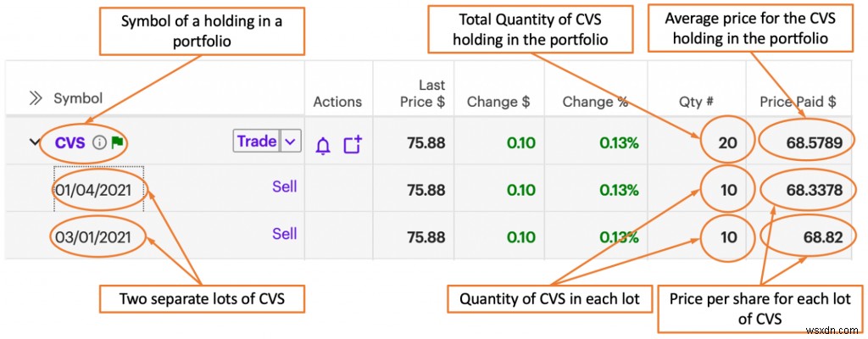The width and height of the screenshot is (868, 339).
Task: Open the dropdown arrow next to Trade
Action: [291, 142]
